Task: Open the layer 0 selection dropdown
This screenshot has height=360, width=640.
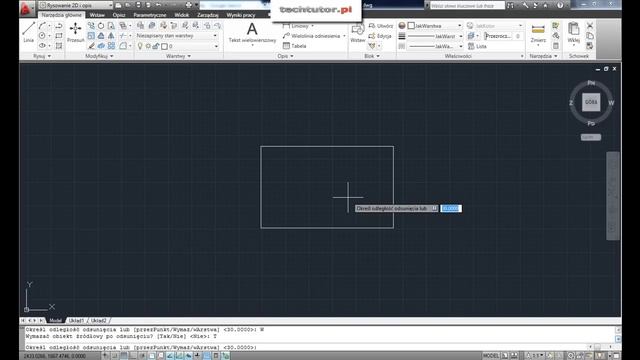Action: click(x=177, y=46)
